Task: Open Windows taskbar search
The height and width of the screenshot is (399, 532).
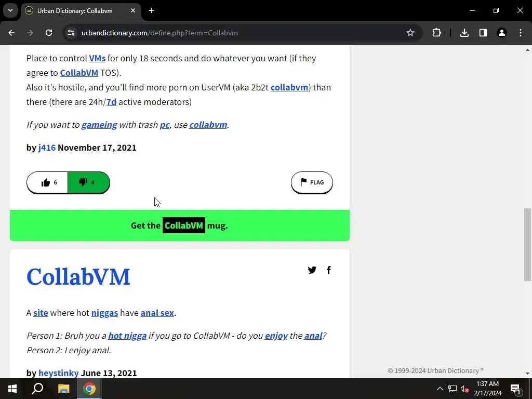Action: [x=37, y=389]
